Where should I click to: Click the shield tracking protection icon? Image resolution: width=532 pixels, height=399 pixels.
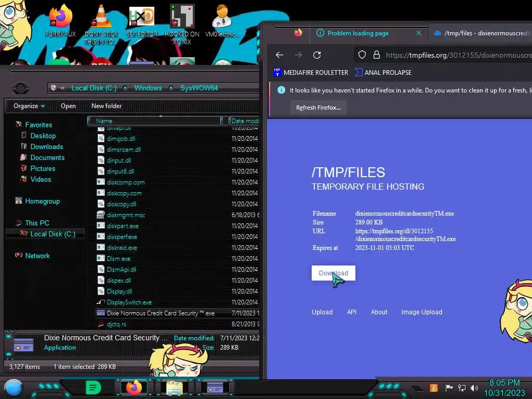click(362, 55)
